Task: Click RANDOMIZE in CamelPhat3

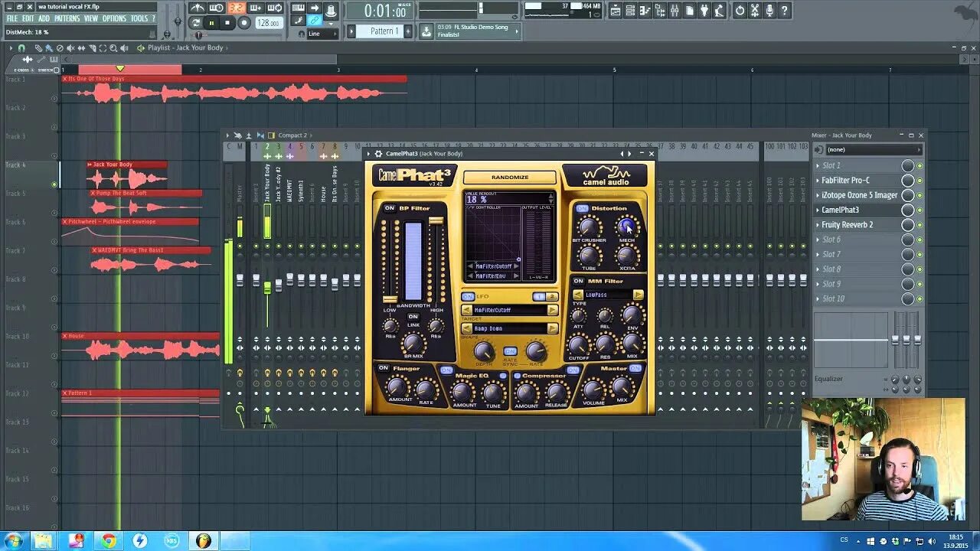Action: (510, 178)
